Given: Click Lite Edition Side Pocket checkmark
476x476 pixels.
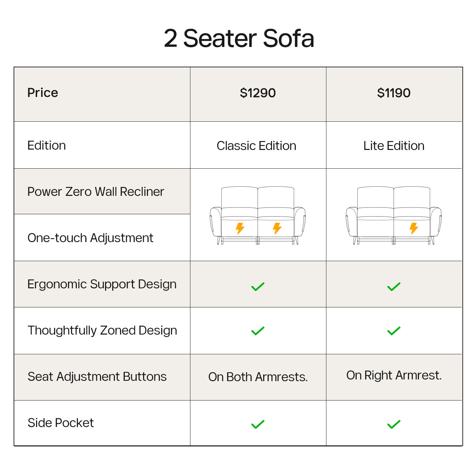Looking at the screenshot, I should 394,424.
